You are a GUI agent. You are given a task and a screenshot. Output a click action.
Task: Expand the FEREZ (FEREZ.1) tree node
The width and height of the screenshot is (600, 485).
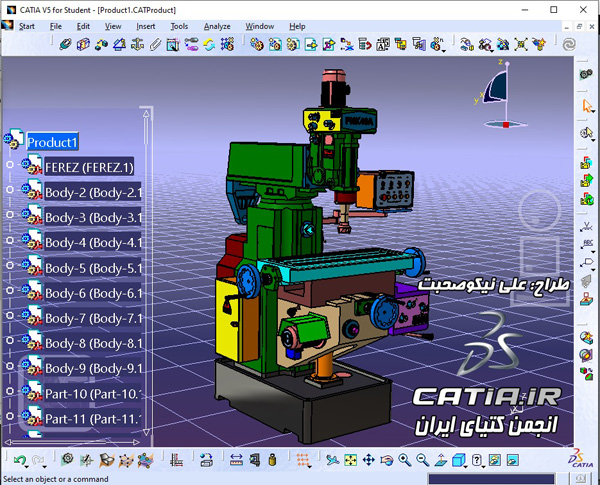pos(10,165)
